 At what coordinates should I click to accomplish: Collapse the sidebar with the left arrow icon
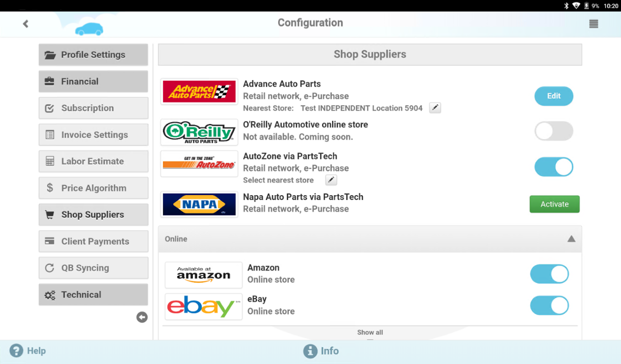tap(142, 317)
